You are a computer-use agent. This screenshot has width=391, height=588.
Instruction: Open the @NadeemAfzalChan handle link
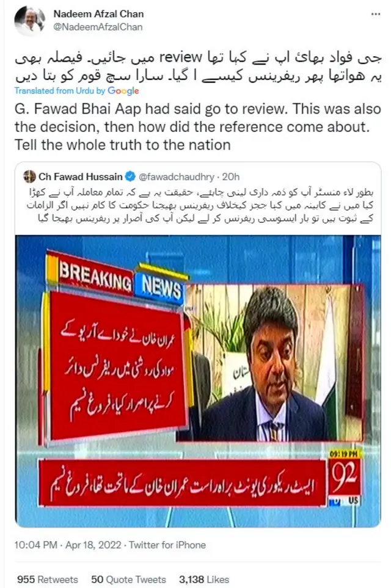pos(98,27)
